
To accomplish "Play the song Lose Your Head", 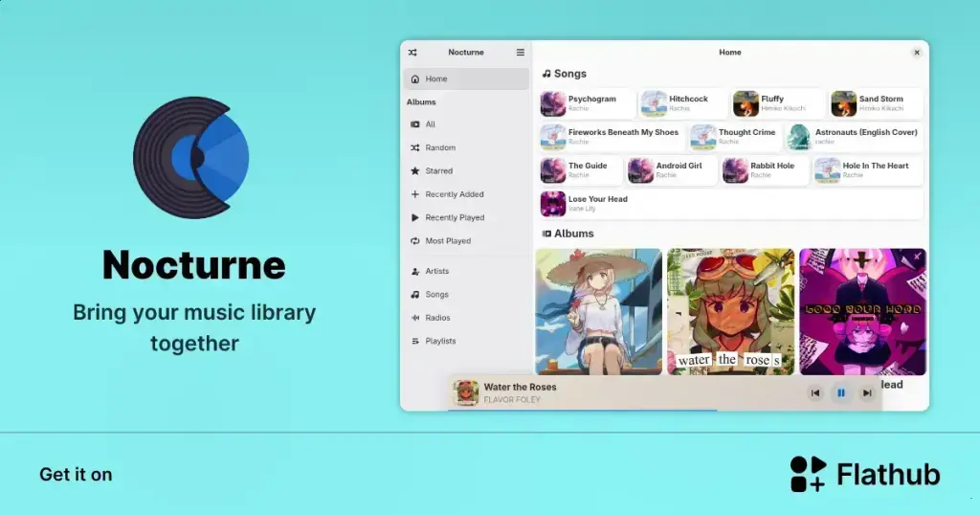I will (x=731, y=204).
